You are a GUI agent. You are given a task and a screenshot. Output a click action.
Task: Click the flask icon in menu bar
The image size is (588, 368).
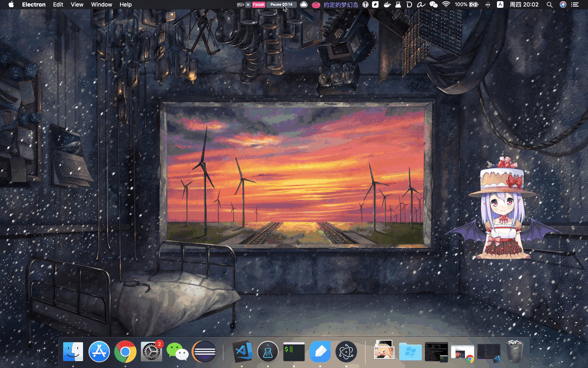398,4
